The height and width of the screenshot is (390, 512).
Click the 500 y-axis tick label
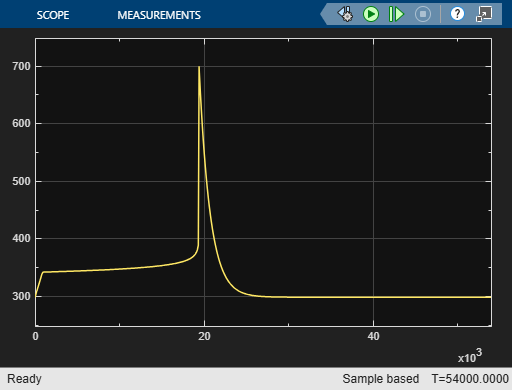tap(21, 181)
